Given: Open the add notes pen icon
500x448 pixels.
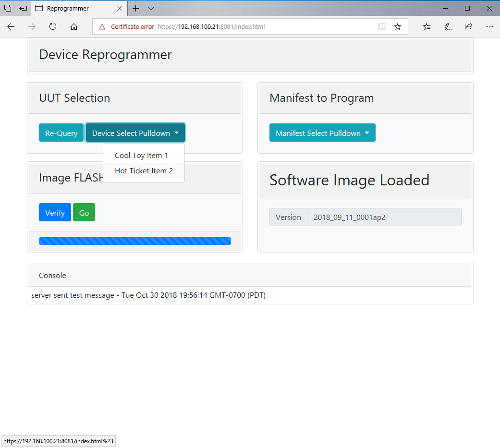Looking at the screenshot, I should [x=448, y=27].
